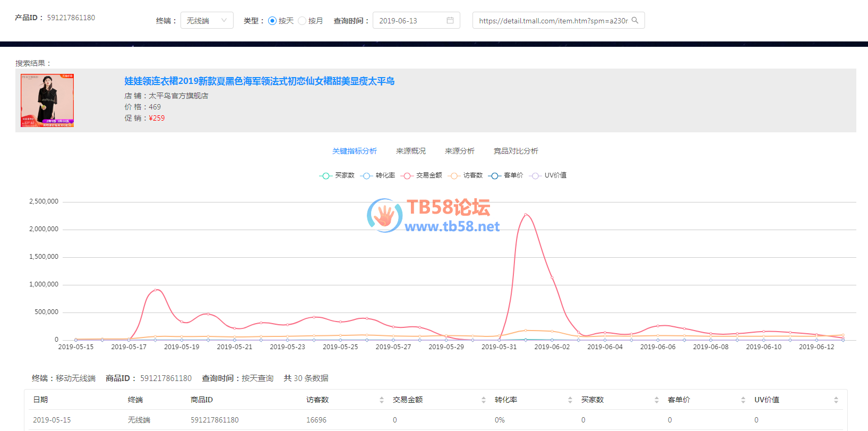868x431 pixels.
Task: Select the 按天 radio option
Action: (x=272, y=21)
